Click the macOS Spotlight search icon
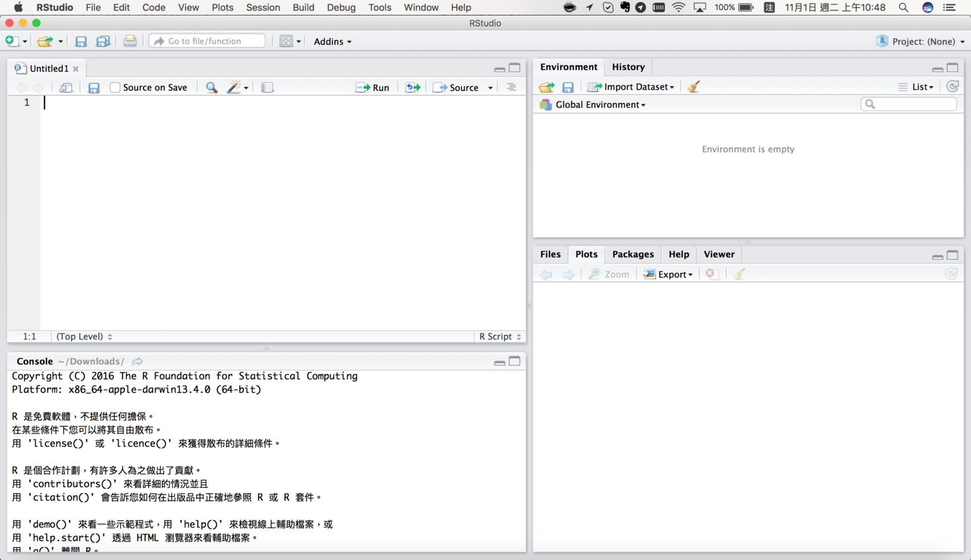The image size is (971, 560). [903, 7]
